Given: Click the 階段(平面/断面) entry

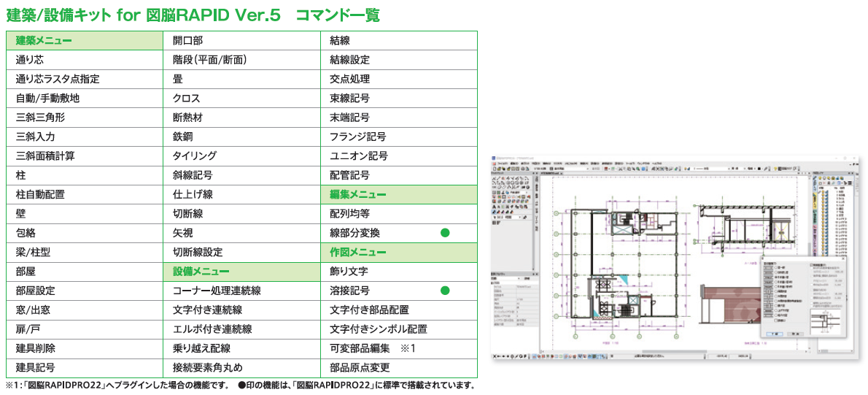Looking at the screenshot, I should pos(241,60).
